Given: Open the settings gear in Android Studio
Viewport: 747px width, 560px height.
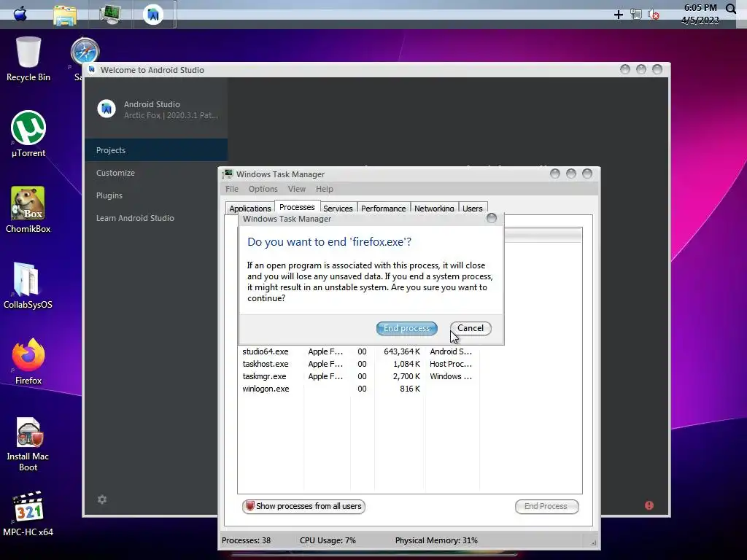Looking at the screenshot, I should tap(102, 499).
